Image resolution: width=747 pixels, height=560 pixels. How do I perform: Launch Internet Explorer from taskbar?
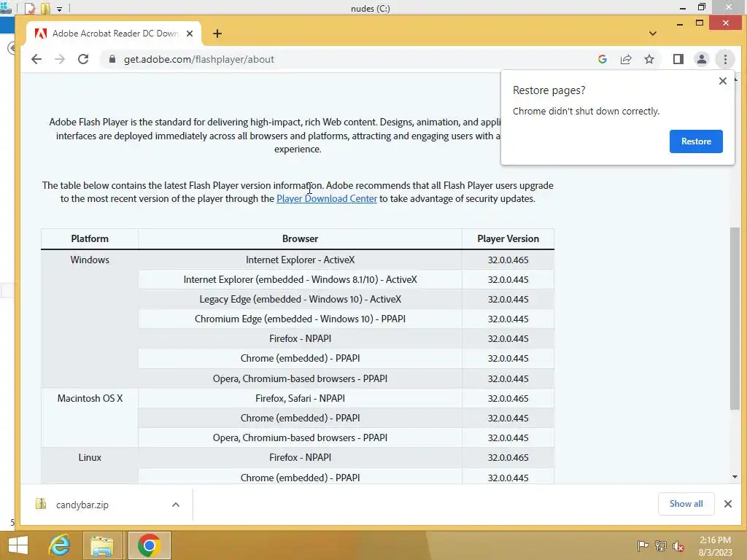(60, 545)
